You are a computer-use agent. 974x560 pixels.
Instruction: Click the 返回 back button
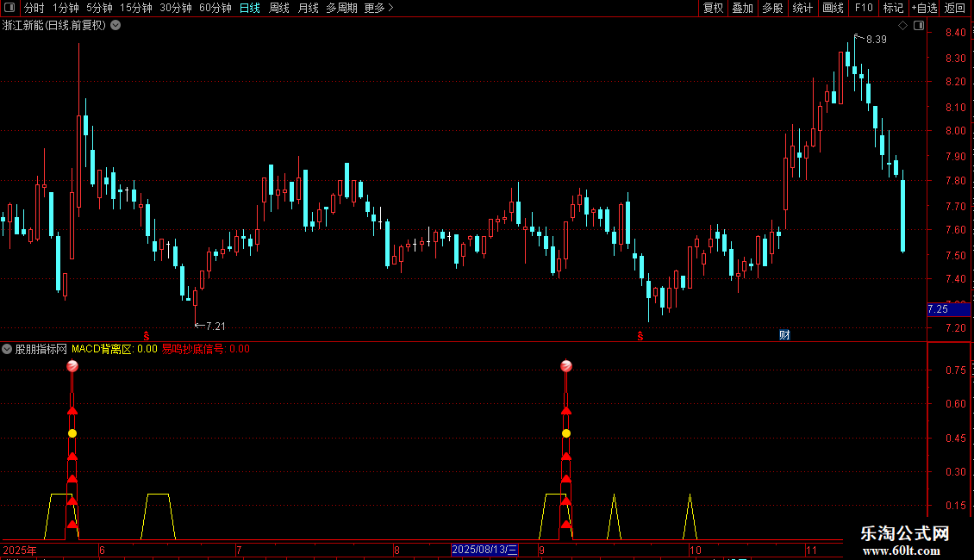point(955,8)
